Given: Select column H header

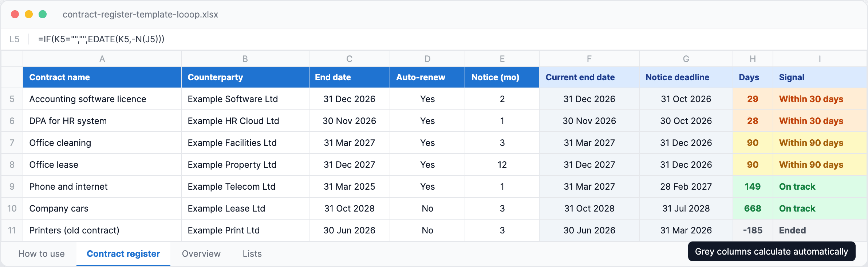Looking at the screenshot, I should coord(753,59).
